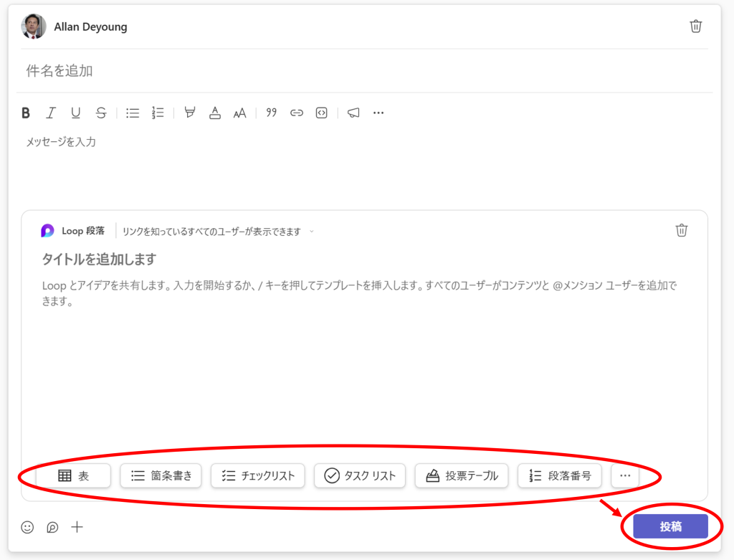Expand more formatting options in toolbar
This screenshot has height=560, width=734.
pyautogui.click(x=378, y=113)
